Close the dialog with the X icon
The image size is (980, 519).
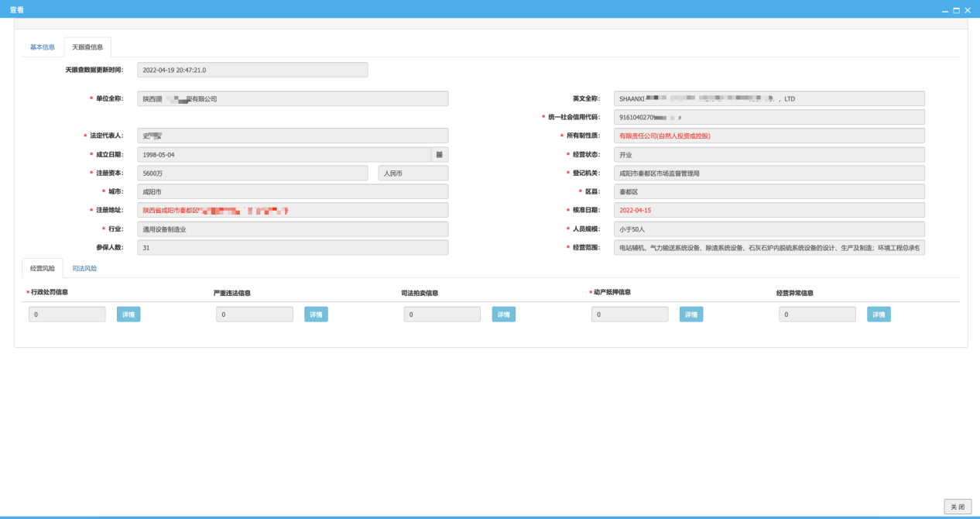pos(968,10)
